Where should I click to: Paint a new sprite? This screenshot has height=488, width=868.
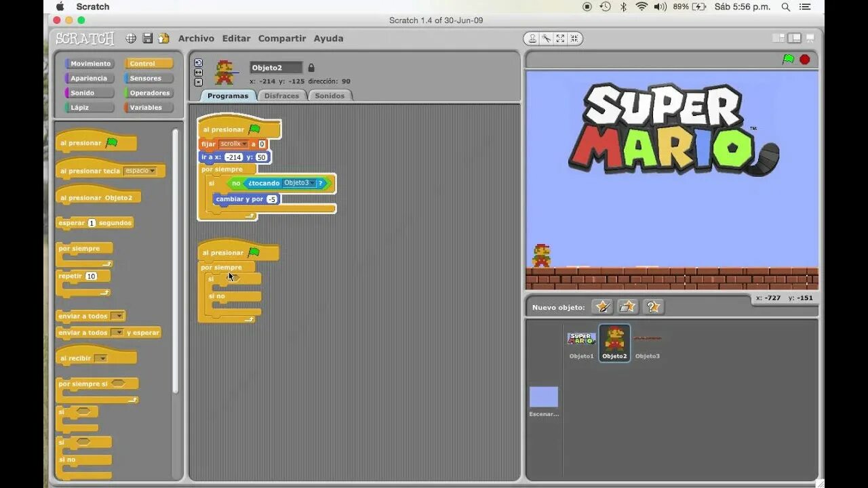click(x=602, y=307)
